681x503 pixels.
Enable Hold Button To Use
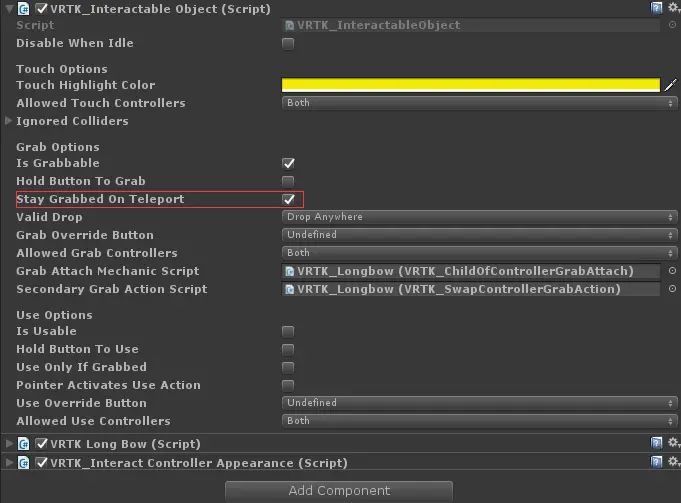click(x=288, y=350)
